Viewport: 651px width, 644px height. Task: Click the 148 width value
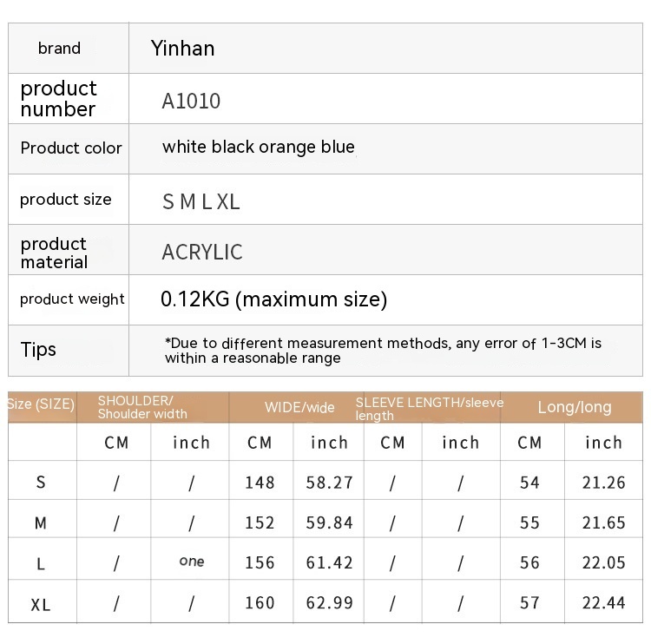[260, 483]
